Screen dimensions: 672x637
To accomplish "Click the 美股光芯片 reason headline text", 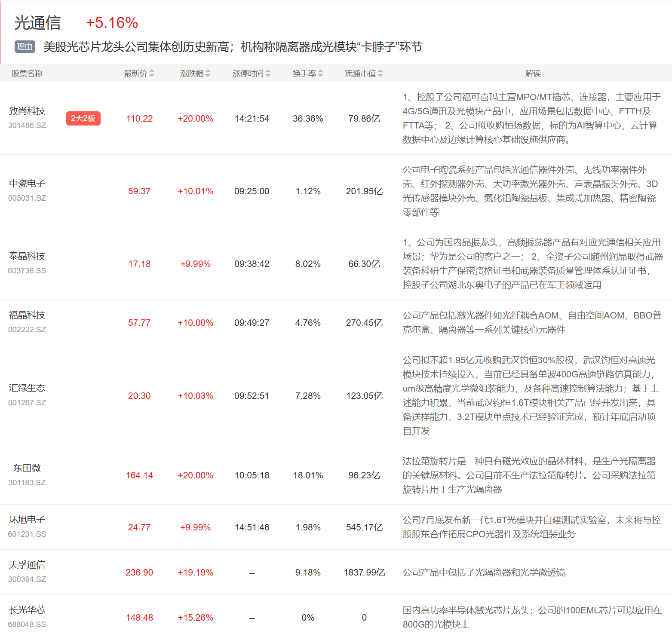I will [x=233, y=47].
